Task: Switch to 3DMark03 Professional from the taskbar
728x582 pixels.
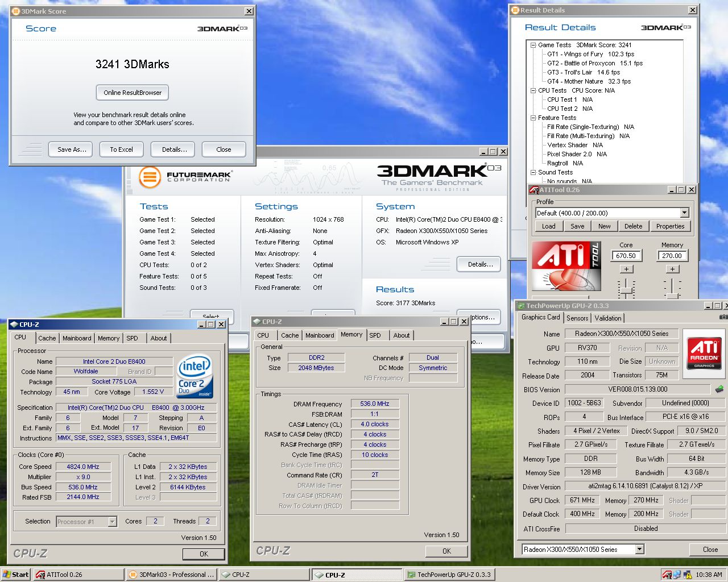Action: (171, 575)
